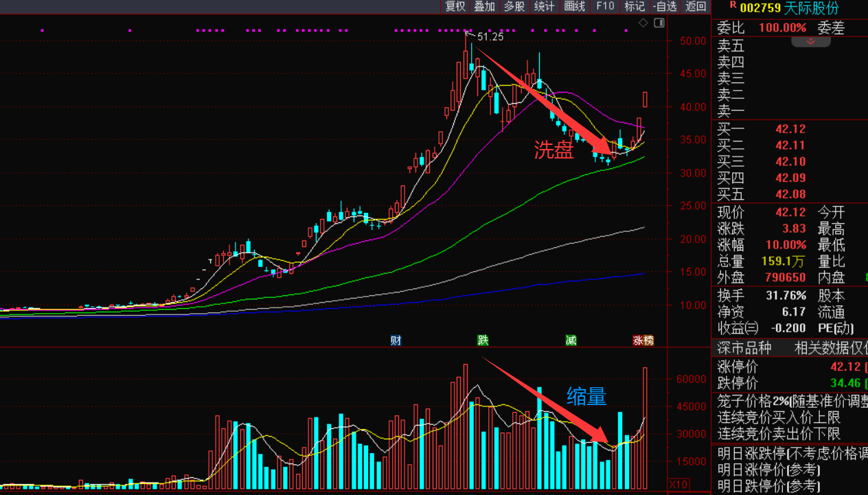Select the 多股 multi-stock view
Viewport: 868px width, 495px height.
tap(514, 6)
